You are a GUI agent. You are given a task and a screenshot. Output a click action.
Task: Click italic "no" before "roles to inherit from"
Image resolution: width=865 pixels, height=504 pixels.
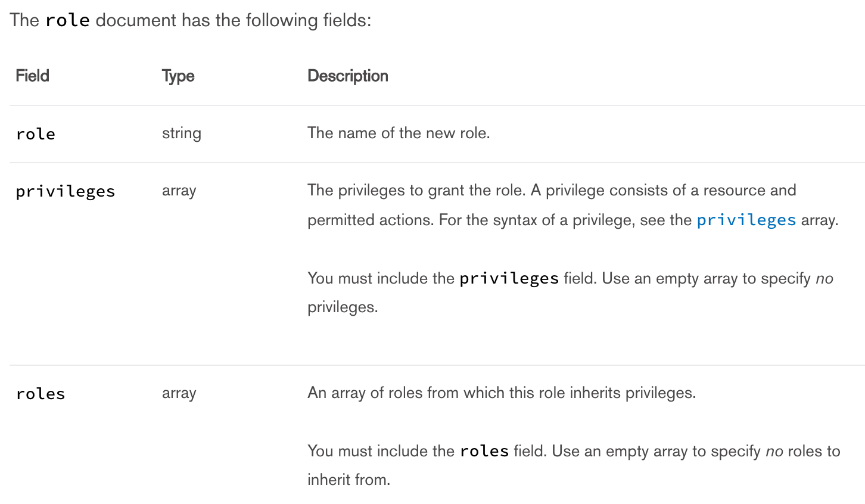pyautogui.click(x=774, y=452)
